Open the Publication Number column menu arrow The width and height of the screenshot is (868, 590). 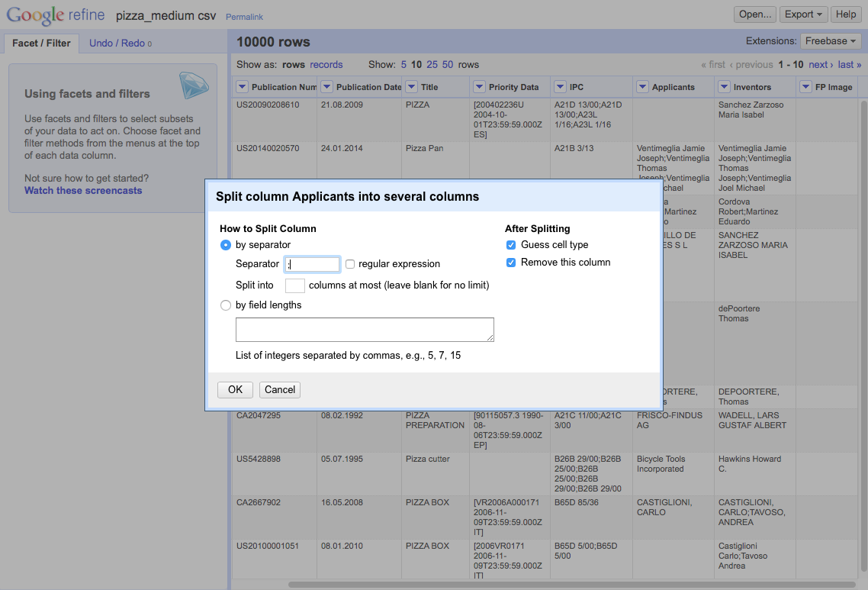coord(242,87)
